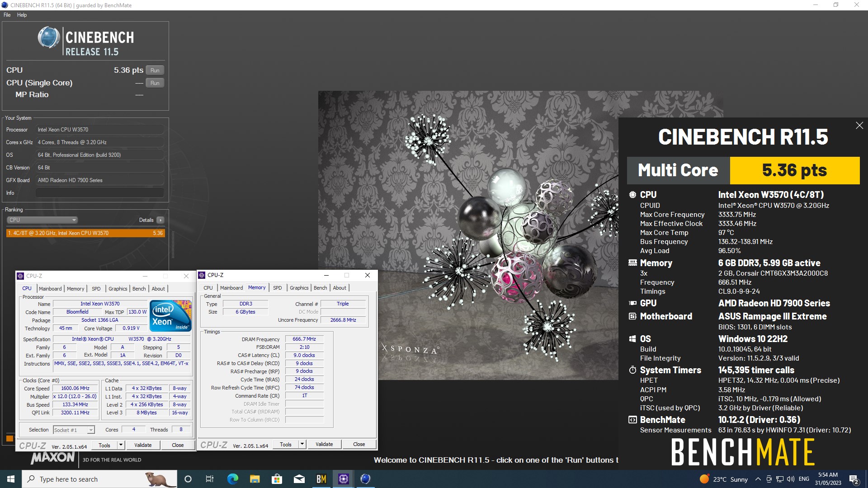Open Bench tab in CPU-Z CPU window
The image size is (868, 488).
[139, 289]
